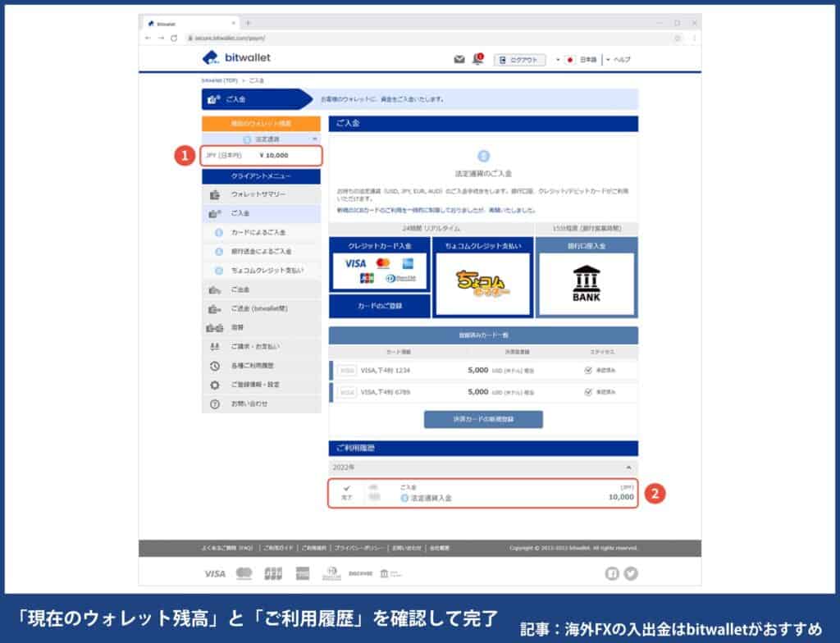
Task: Open 銀行送金によるご入金 submenu item
Action: 262,252
